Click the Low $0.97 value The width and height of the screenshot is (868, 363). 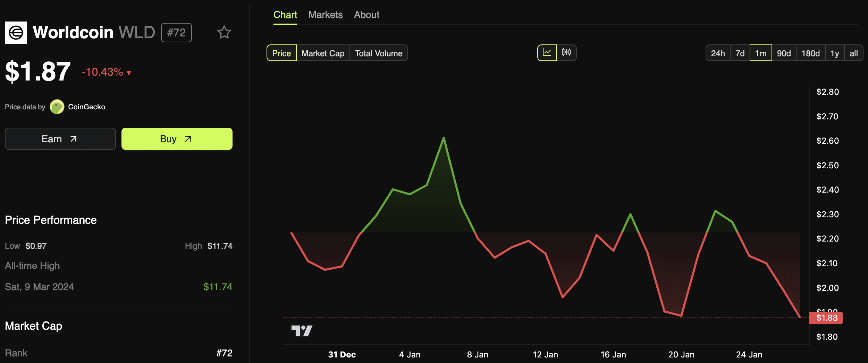36,246
